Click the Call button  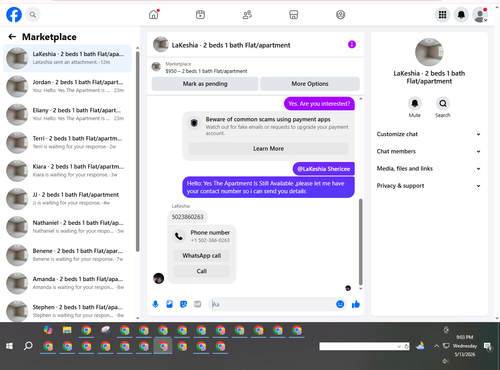(202, 271)
